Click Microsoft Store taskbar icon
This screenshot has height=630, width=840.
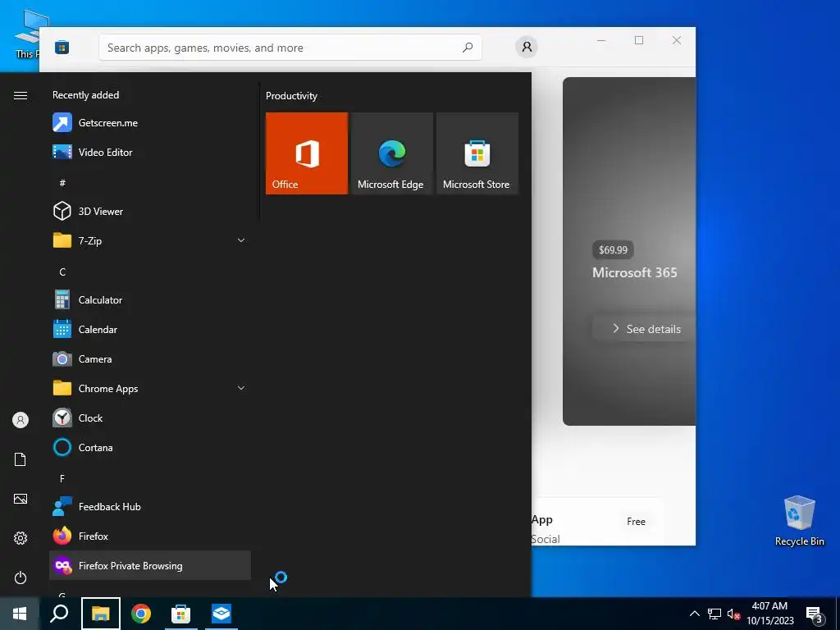[x=181, y=614]
